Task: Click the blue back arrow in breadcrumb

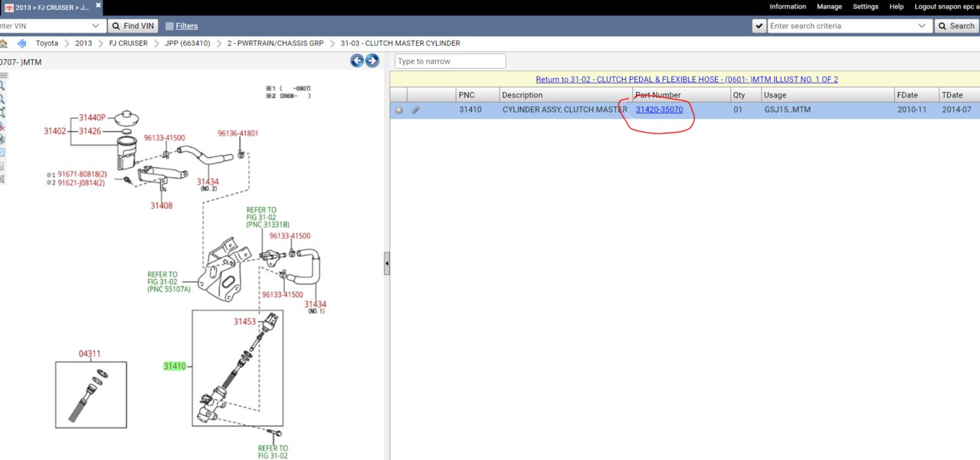Action: (21, 44)
